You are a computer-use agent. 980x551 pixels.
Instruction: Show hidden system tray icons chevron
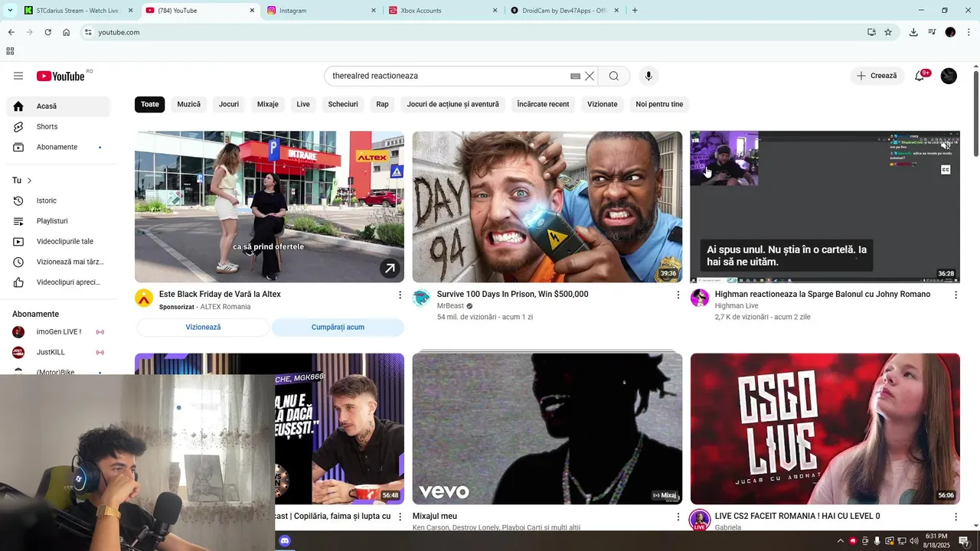click(x=840, y=541)
